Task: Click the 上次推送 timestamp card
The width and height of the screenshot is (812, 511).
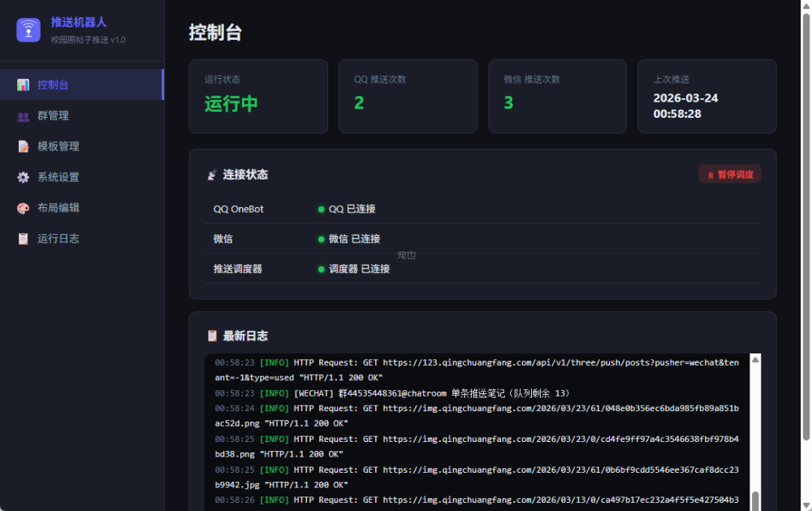Action: point(706,96)
